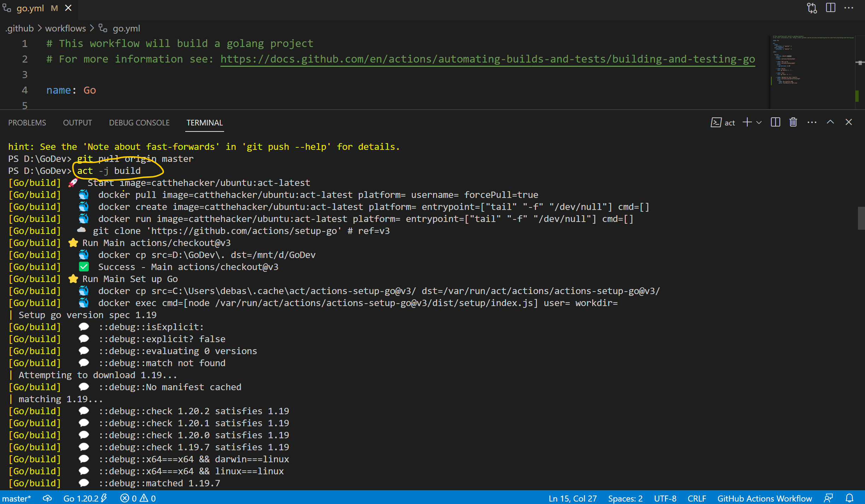
Task: Open editor More Actions ellipsis menu
Action: click(x=849, y=8)
